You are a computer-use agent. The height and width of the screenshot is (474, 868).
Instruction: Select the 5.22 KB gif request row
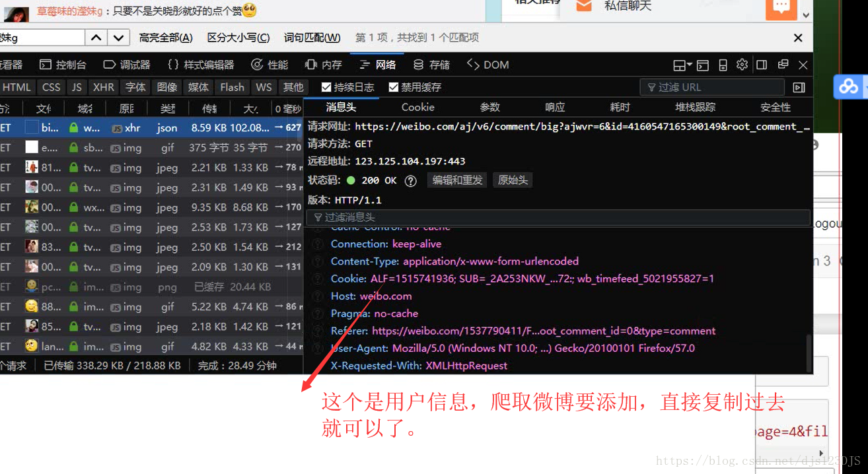pyautogui.click(x=151, y=306)
